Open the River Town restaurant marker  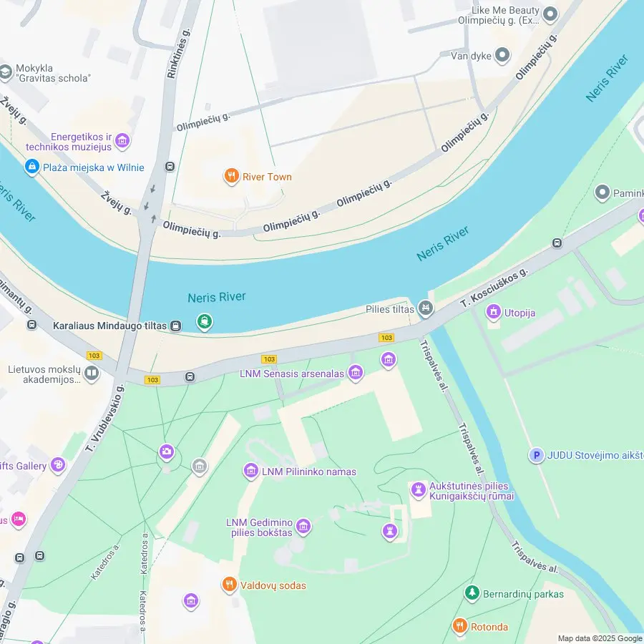click(232, 176)
